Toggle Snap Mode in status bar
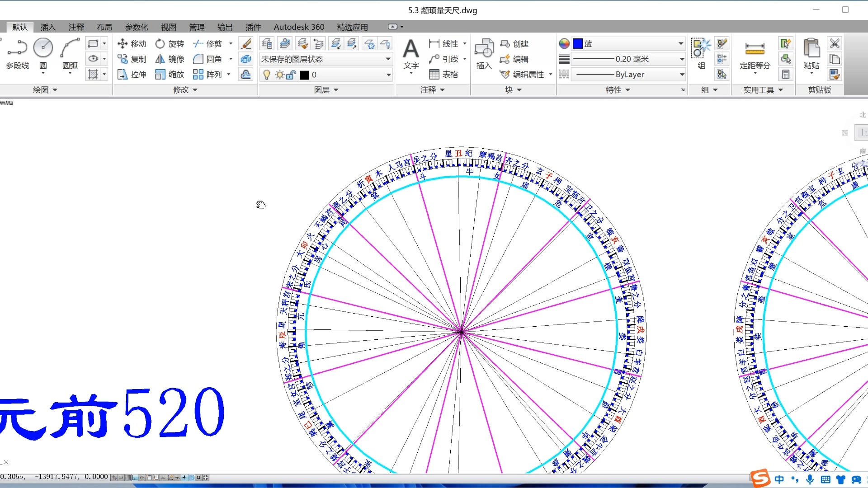Viewport: 868px width, 488px height. [121, 477]
